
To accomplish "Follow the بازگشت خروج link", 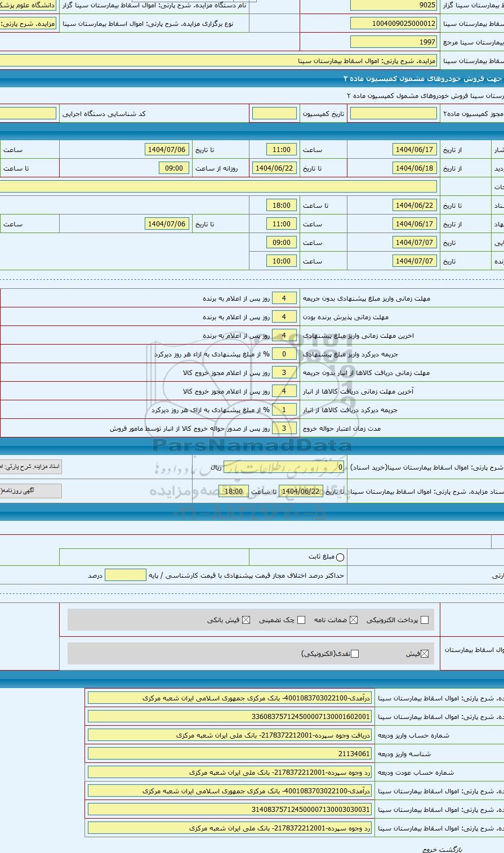I will [x=443, y=849].
